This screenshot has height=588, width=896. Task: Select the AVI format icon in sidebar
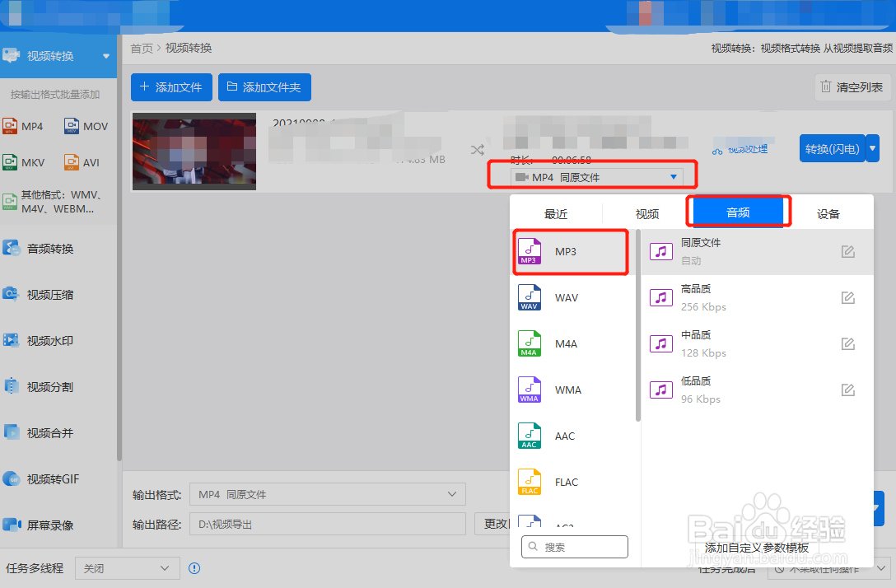(x=72, y=162)
